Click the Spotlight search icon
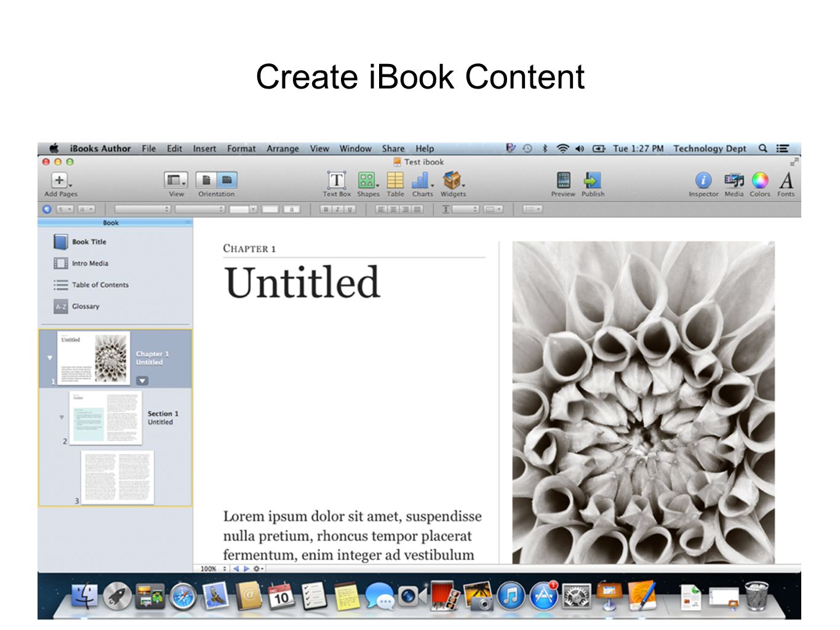Image resolution: width=840 pixels, height=630 pixels. [762, 148]
